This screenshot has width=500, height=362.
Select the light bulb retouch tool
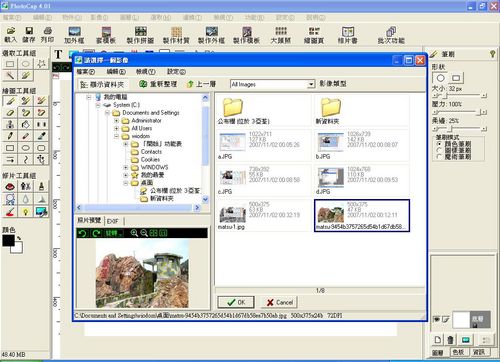point(26,211)
